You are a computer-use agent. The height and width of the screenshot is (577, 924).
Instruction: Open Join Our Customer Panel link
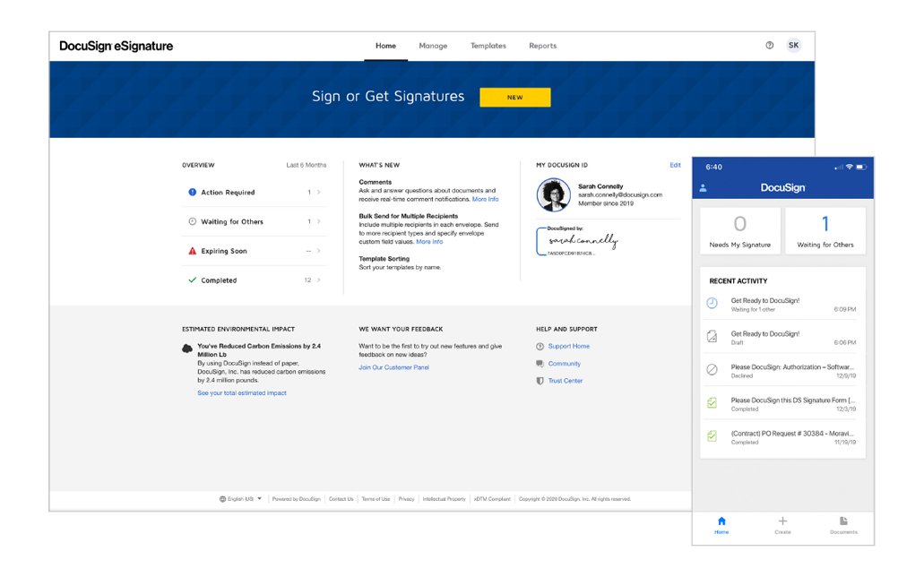[393, 367]
